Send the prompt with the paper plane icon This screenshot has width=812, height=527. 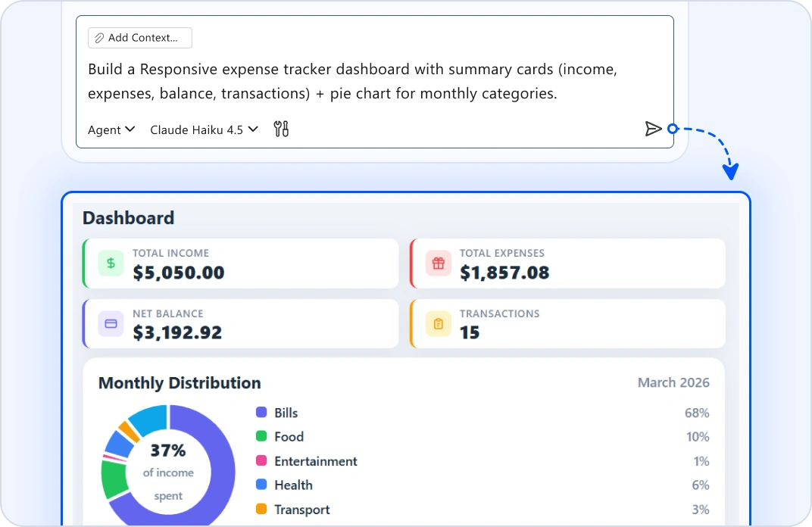(653, 129)
